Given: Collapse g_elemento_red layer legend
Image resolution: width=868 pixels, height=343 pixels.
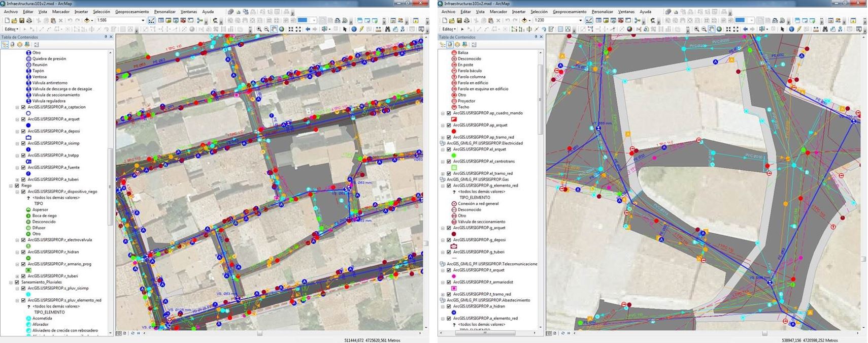Looking at the screenshot, I should click(443, 185).
